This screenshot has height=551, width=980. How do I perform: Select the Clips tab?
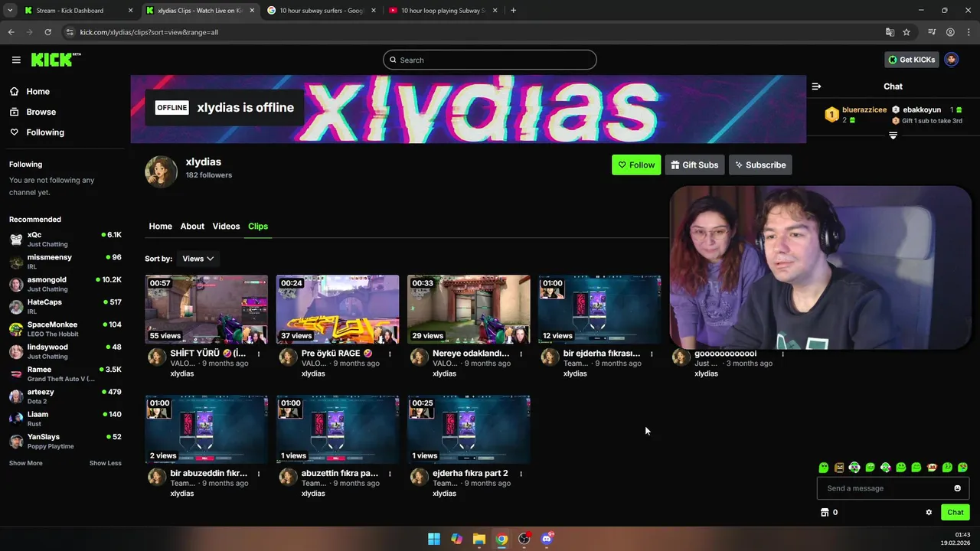pos(258,227)
